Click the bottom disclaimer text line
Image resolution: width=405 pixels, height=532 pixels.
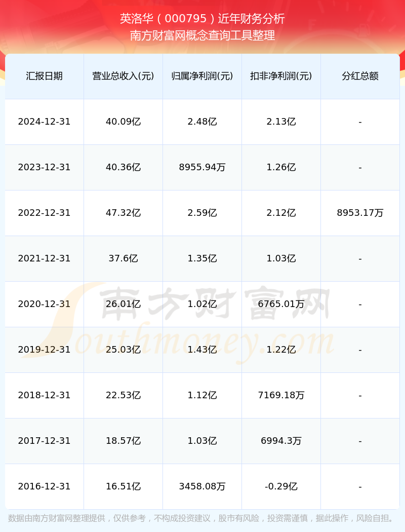(202, 518)
